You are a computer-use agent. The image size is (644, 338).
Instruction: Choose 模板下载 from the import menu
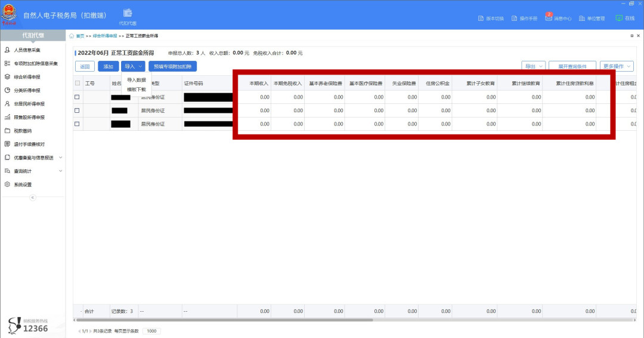point(137,89)
